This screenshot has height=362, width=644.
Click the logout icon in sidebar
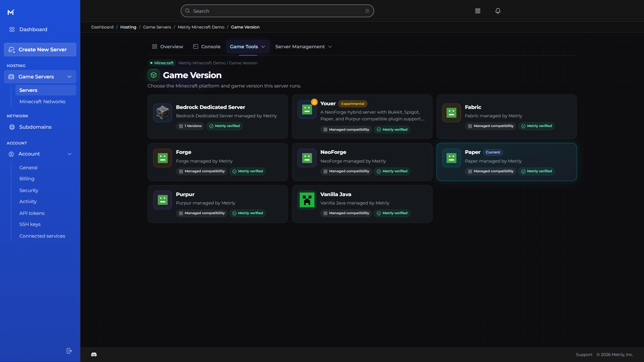click(69, 351)
